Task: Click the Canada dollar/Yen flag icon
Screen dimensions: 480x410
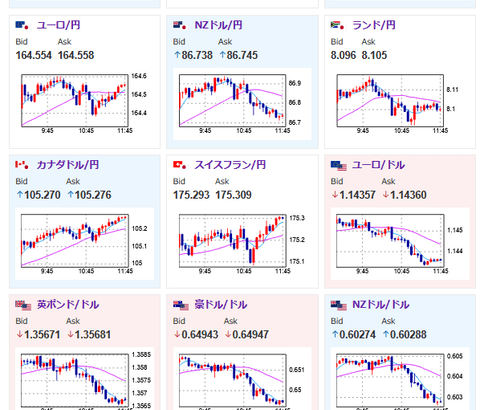Action: [22, 165]
